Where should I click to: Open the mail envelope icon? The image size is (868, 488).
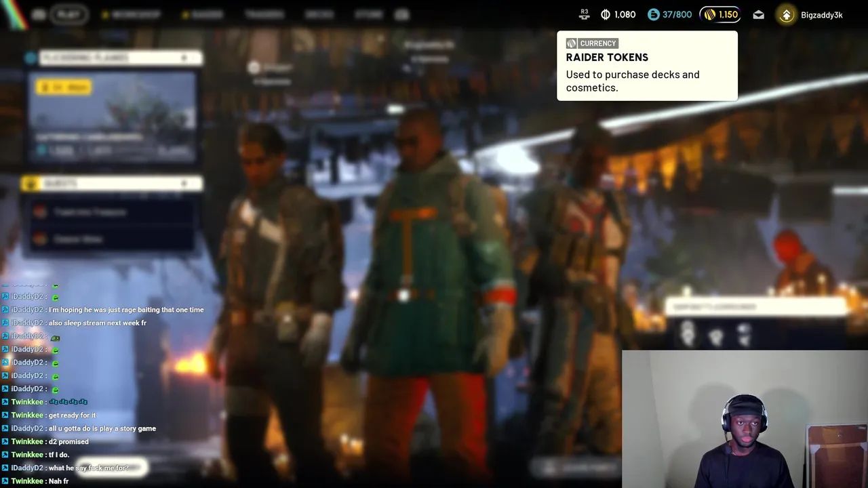[758, 14]
